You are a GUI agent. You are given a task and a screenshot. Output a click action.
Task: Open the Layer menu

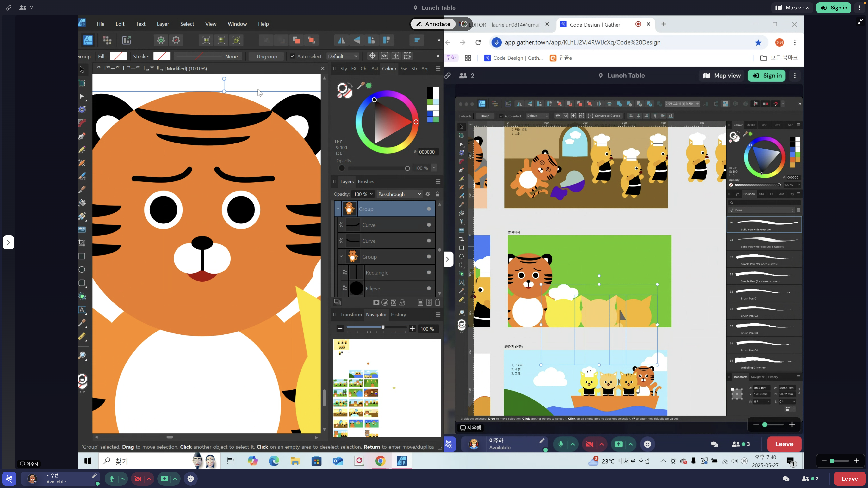click(163, 24)
